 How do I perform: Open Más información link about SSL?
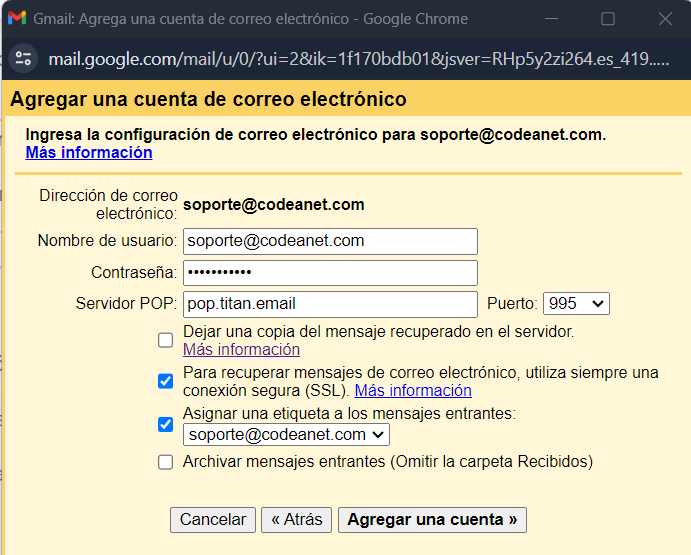click(413, 391)
